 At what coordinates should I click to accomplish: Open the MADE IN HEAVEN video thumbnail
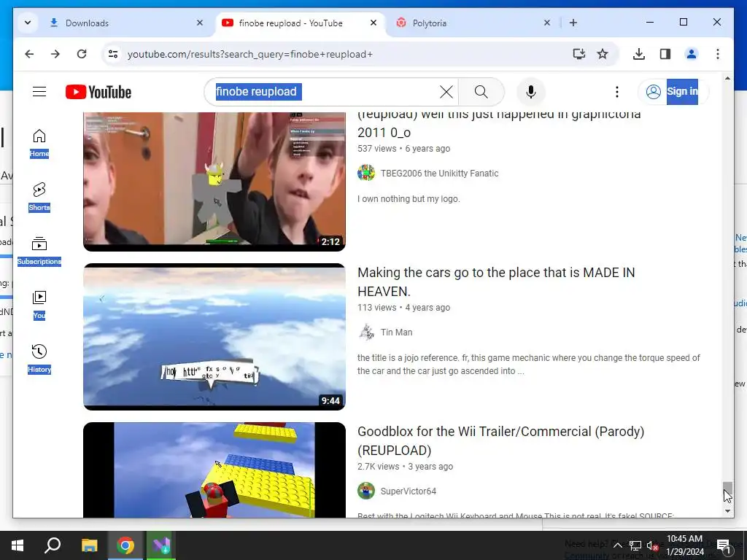[x=214, y=337]
